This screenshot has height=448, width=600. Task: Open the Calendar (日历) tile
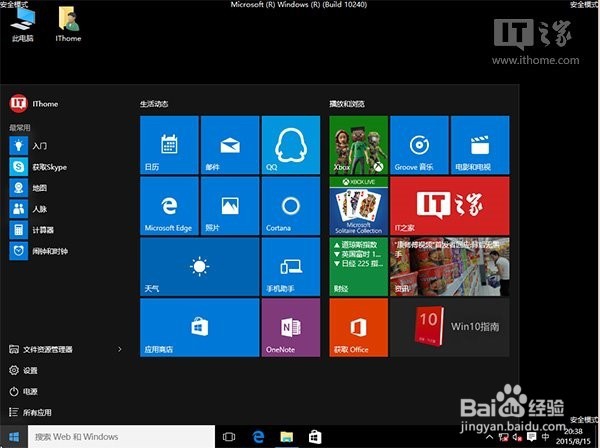tap(169, 145)
